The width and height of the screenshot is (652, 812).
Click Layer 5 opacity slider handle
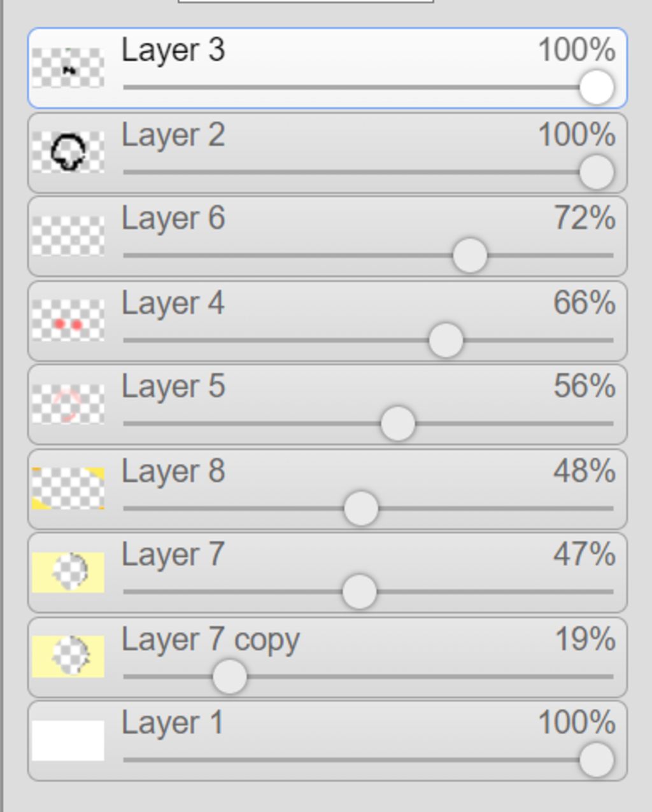coord(398,423)
